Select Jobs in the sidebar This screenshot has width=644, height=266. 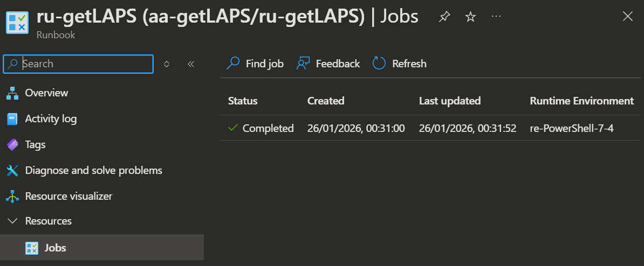point(56,248)
